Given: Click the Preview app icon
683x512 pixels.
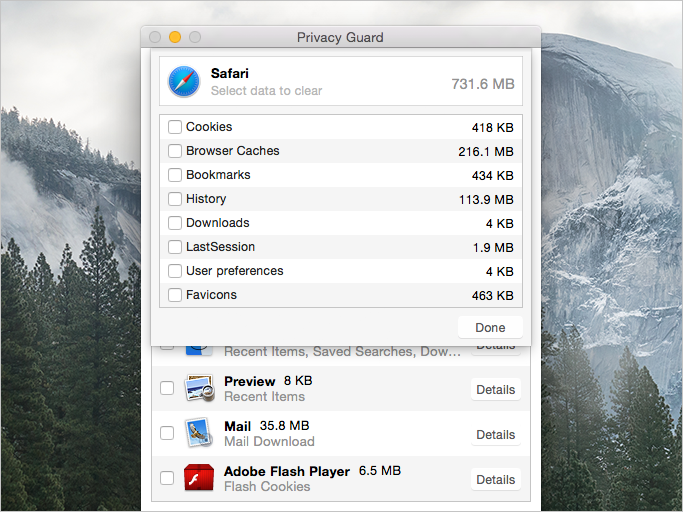Looking at the screenshot, I should 199,388.
